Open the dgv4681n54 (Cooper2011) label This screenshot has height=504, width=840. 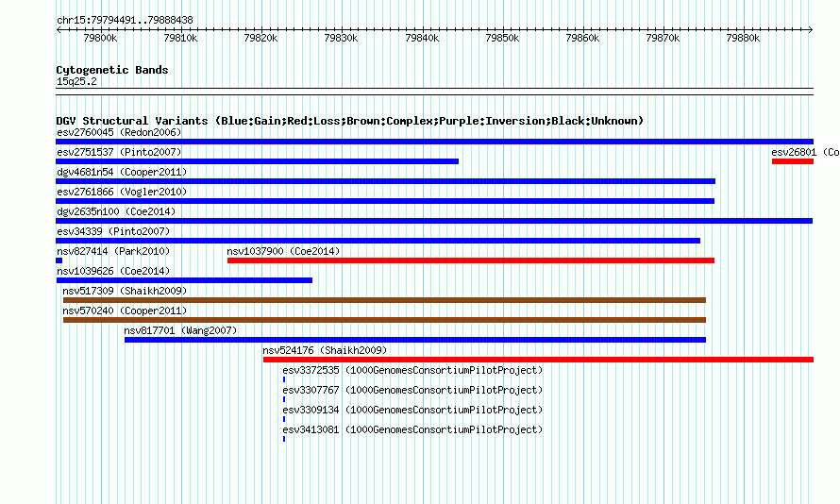pos(122,172)
